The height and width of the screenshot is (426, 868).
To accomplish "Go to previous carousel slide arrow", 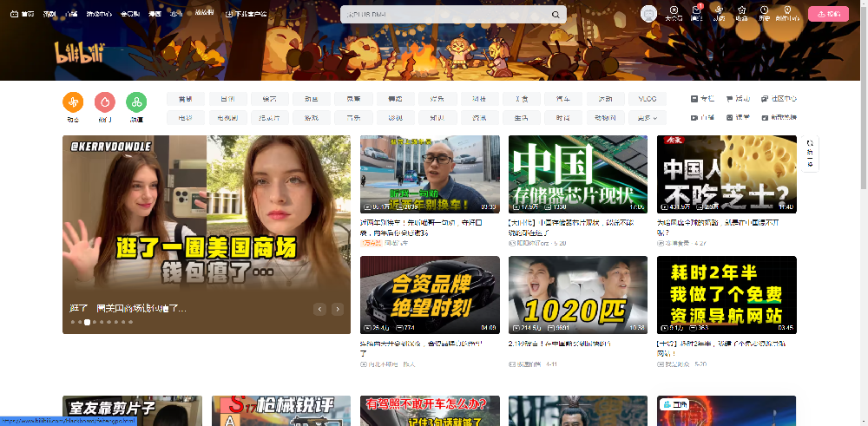I will pyautogui.click(x=319, y=309).
